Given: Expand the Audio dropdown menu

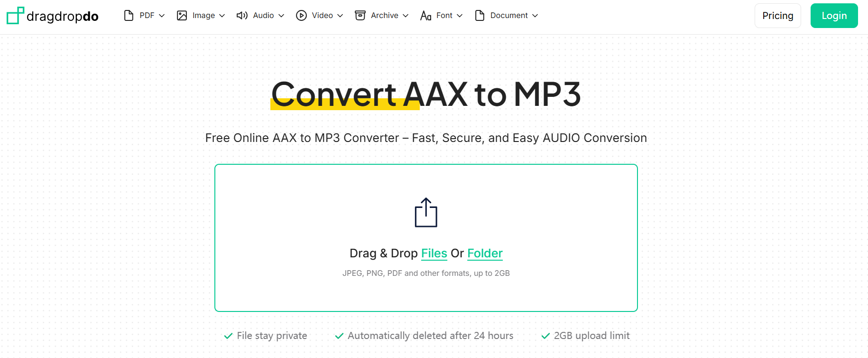Looking at the screenshot, I should point(283,16).
